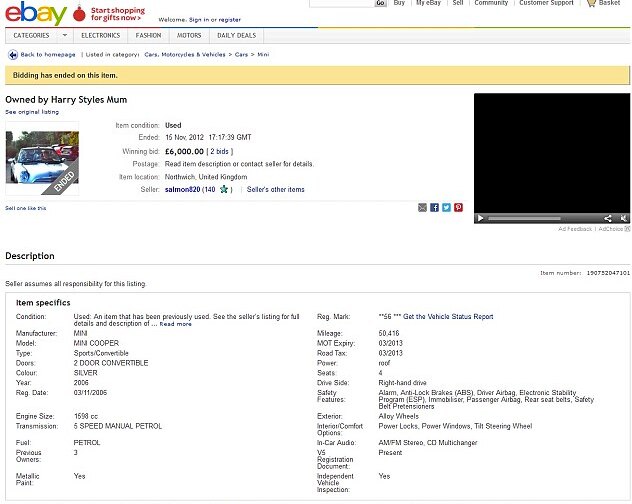This screenshot has height=504, width=632.
Task: Click Sell one like this
Action: click(x=26, y=208)
